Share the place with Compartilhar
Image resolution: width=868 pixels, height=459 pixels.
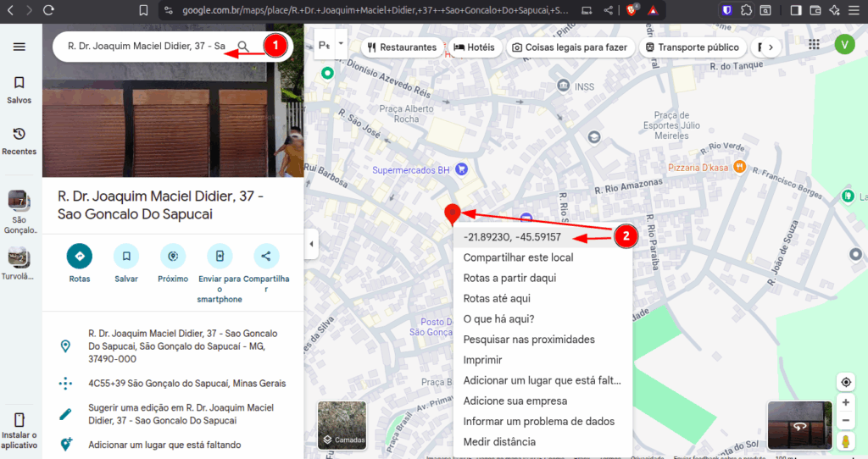point(266,268)
